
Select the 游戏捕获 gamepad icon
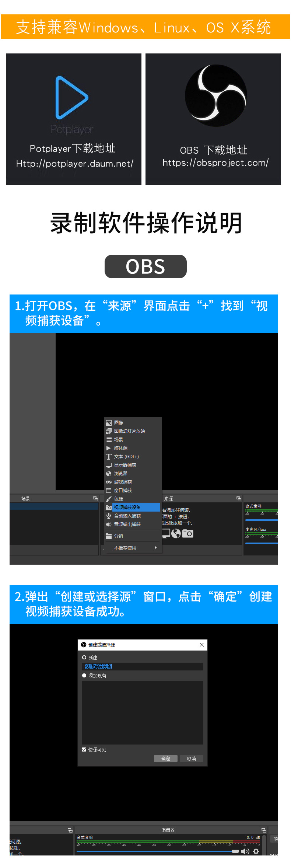(x=109, y=482)
